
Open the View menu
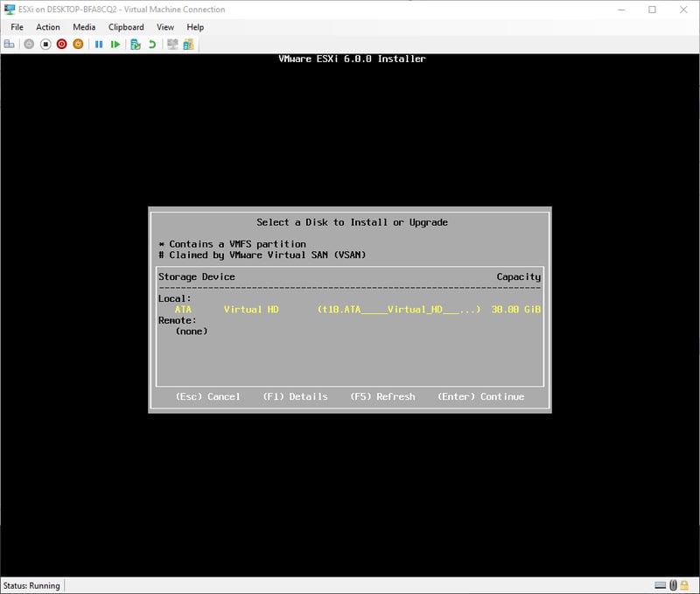pos(165,27)
